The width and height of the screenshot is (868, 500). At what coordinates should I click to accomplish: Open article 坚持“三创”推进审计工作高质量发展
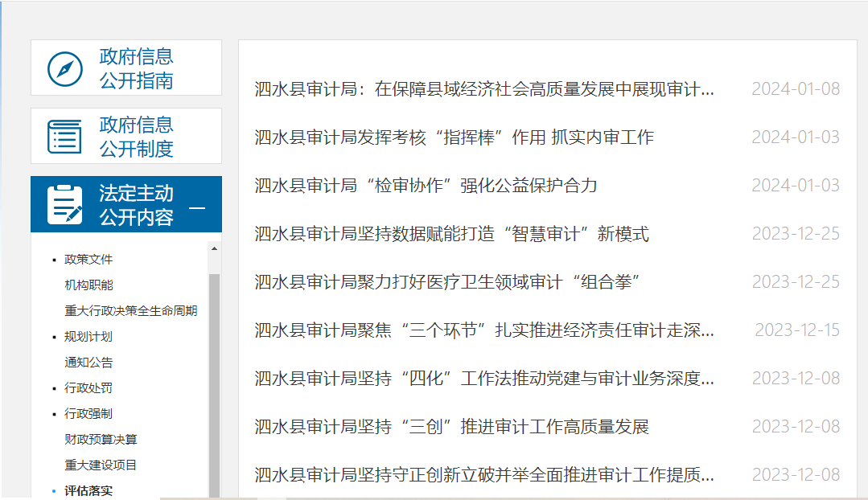click(x=452, y=426)
